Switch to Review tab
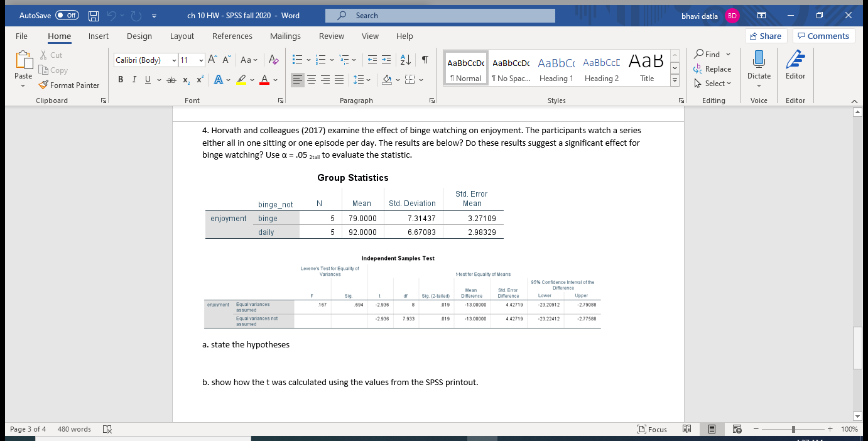This screenshot has height=441, width=868. (332, 36)
